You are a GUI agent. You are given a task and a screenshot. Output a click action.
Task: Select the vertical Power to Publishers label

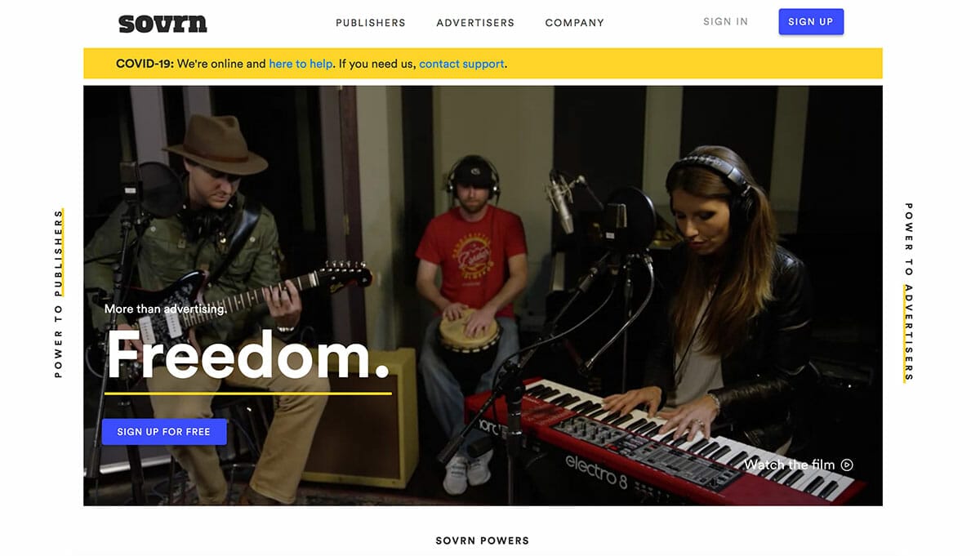click(x=59, y=294)
